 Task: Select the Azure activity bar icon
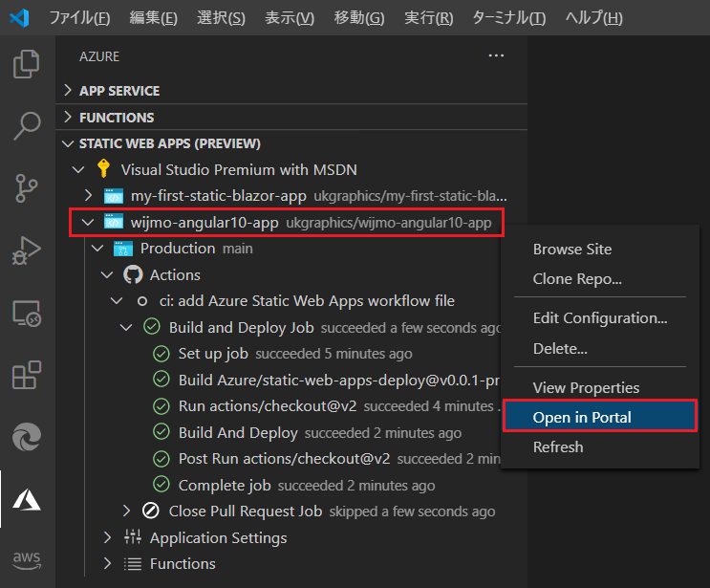27,499
